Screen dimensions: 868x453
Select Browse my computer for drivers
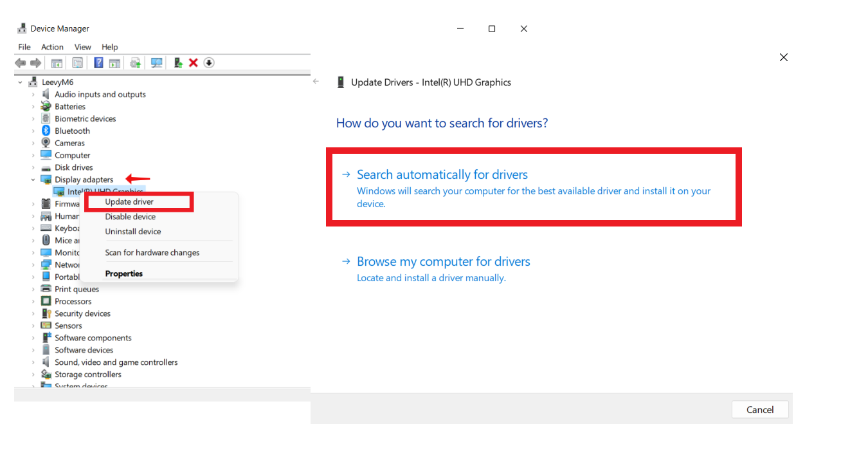tap(444, 269)
